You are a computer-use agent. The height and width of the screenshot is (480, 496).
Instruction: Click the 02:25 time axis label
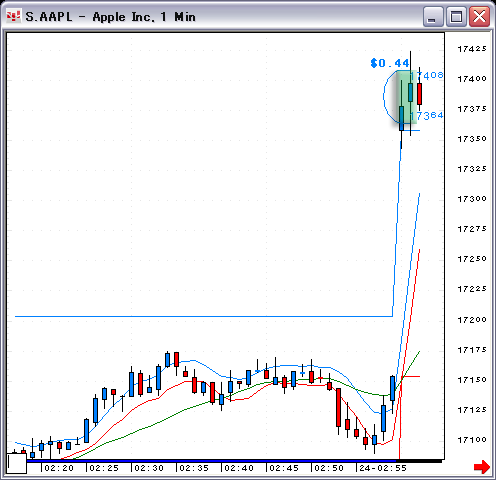104,468
